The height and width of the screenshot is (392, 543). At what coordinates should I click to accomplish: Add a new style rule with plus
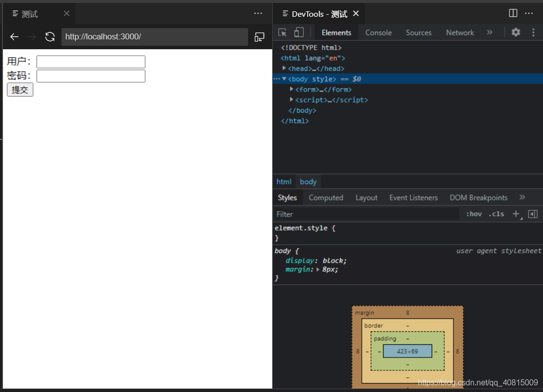click(x=516, y=214)
